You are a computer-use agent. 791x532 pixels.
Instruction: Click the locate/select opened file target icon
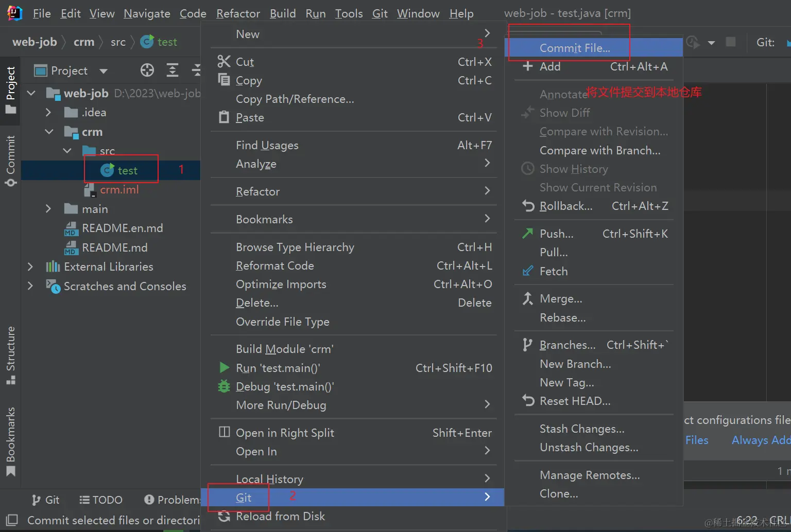(x=147, y=70)
